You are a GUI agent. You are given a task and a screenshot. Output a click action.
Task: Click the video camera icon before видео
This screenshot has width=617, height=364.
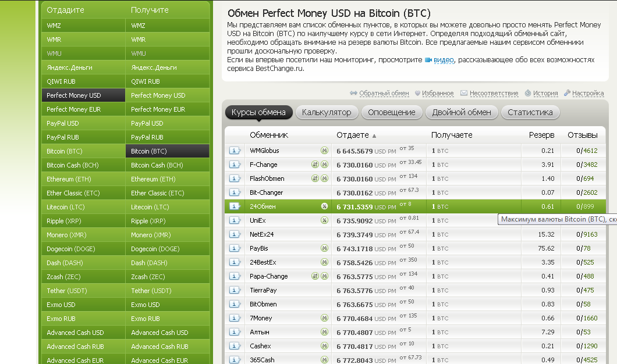[x=428, y=60]
